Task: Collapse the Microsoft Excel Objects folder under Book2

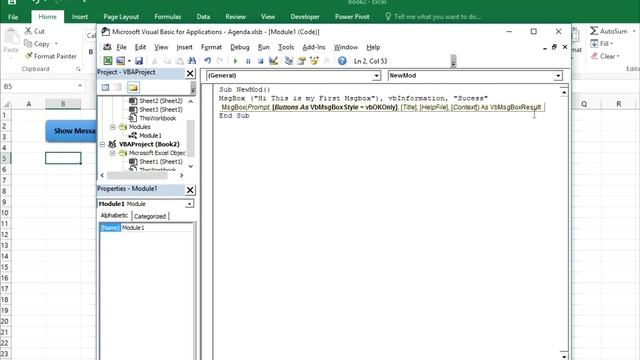Action: pos(113,153)
